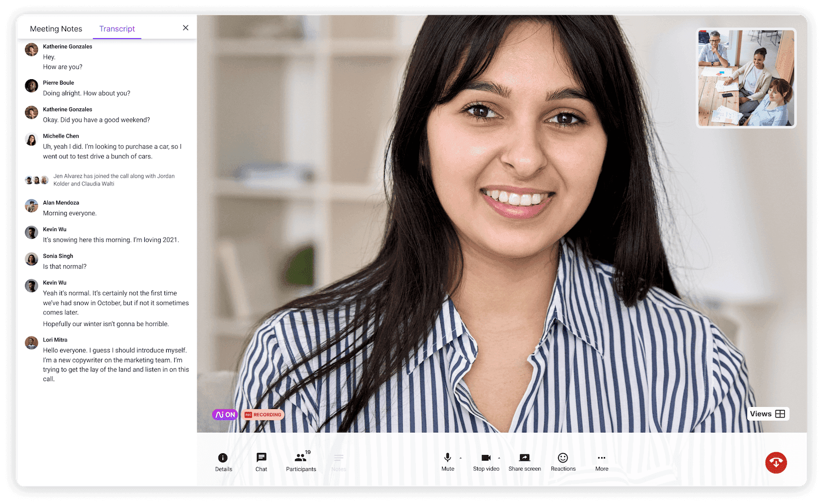Open the Reactions emoji picker
This screenshot has height=504, width=823.
562,461
